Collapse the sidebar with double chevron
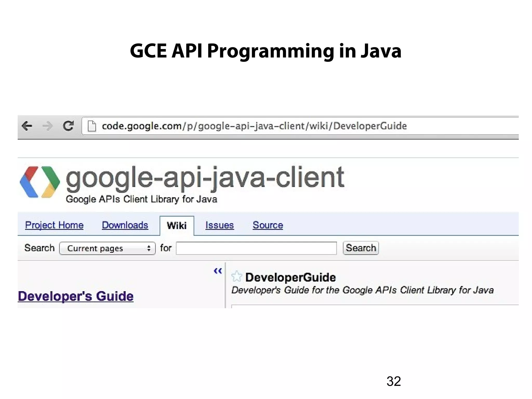532x399 pixels. click(218, 271)
